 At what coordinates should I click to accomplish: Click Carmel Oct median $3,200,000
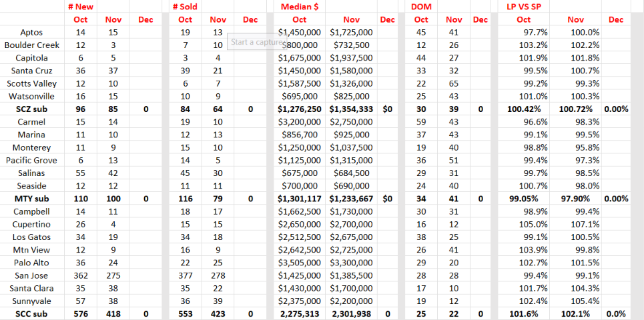click(300, 121)
